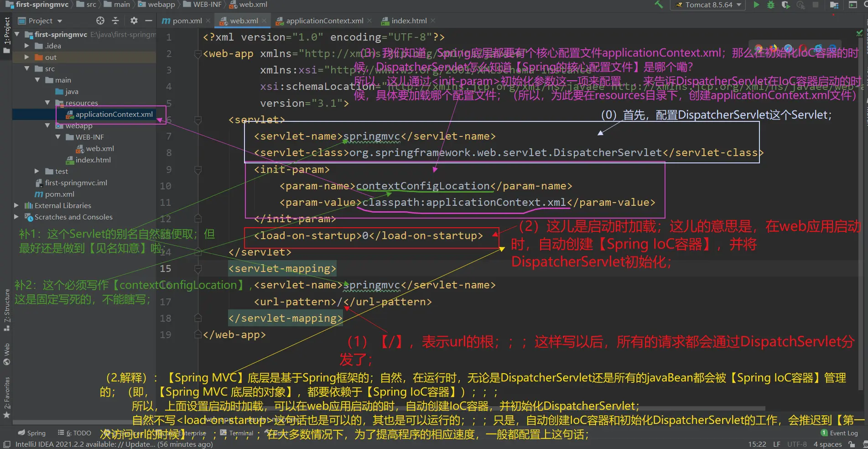
Task: Expand External Libraries in the tree
Action: [17, 205]
